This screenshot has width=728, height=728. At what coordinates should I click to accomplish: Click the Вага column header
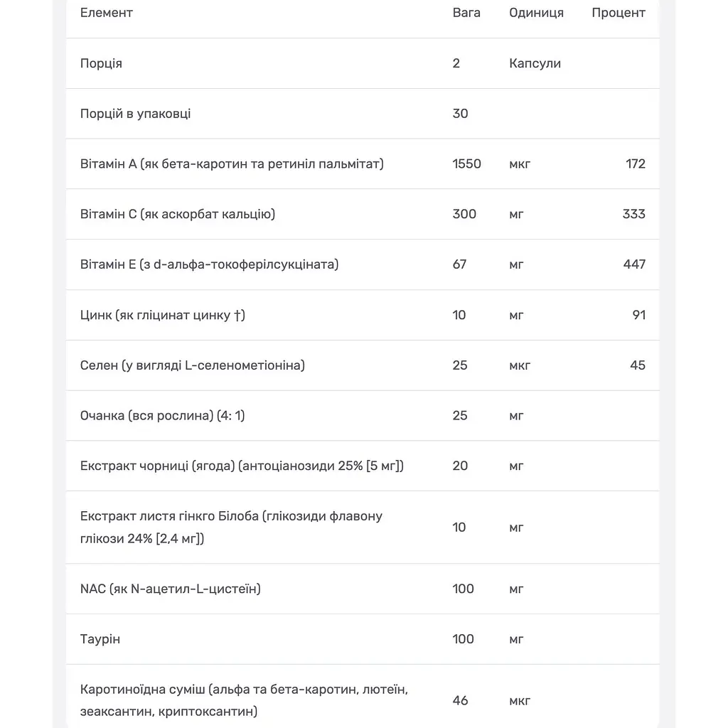[466, 13]
